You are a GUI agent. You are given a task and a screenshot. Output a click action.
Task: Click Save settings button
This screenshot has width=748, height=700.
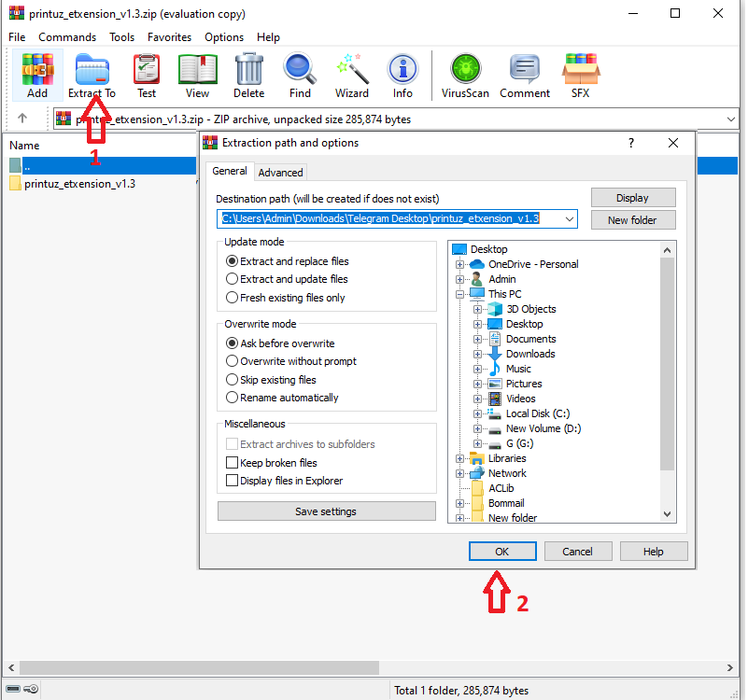point(326,511)
